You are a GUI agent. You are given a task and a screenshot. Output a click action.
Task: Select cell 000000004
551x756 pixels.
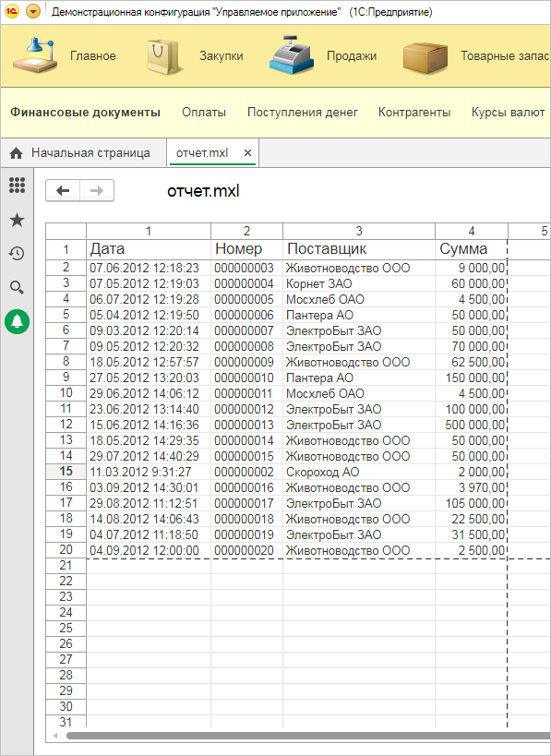pos(246,283)
